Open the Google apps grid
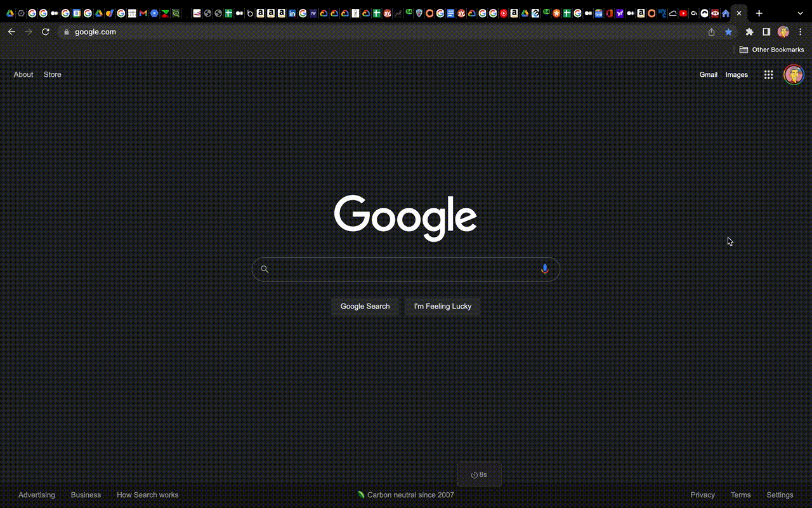The width and height of the screenshot is (812, 508). 768,74
